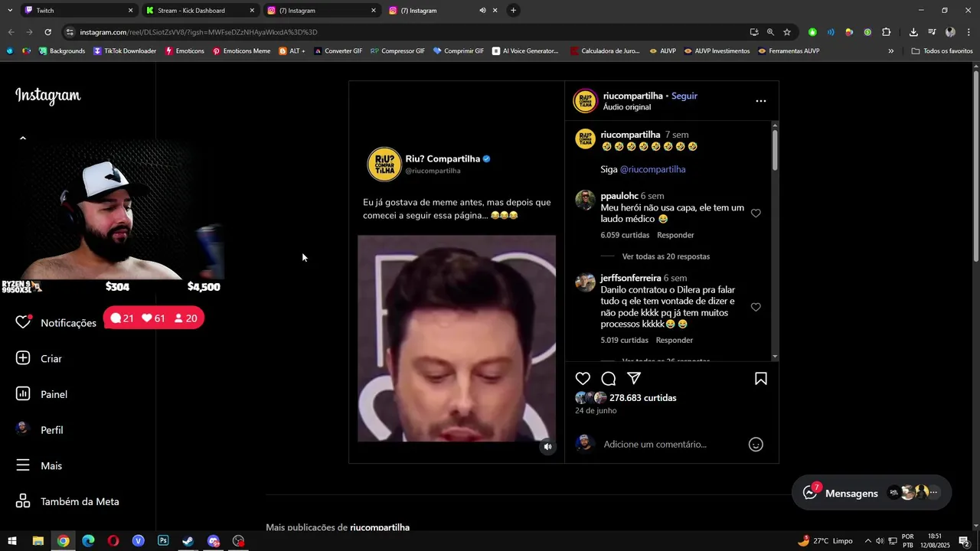Open Steam from the taskbar
The image size is (980, 551).
click(x=188, y=541)
